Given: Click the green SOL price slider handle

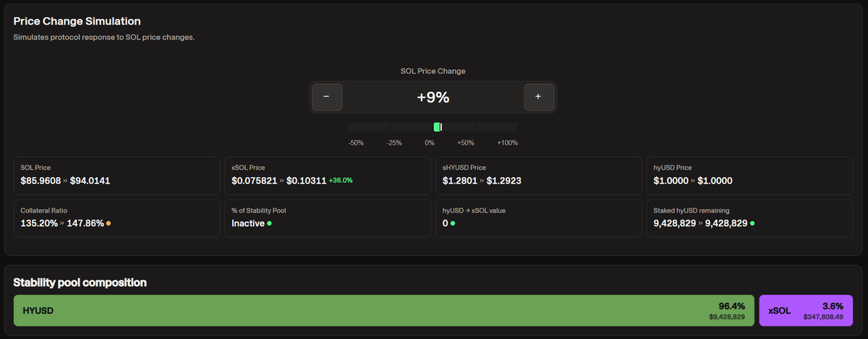Looking at the screenshot, I should pos(438,126).
